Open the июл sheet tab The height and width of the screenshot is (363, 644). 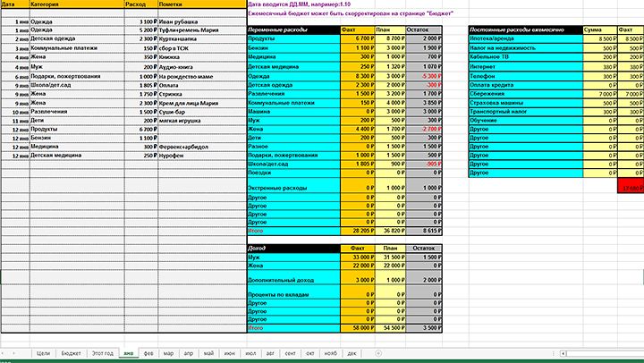(250, 353)
